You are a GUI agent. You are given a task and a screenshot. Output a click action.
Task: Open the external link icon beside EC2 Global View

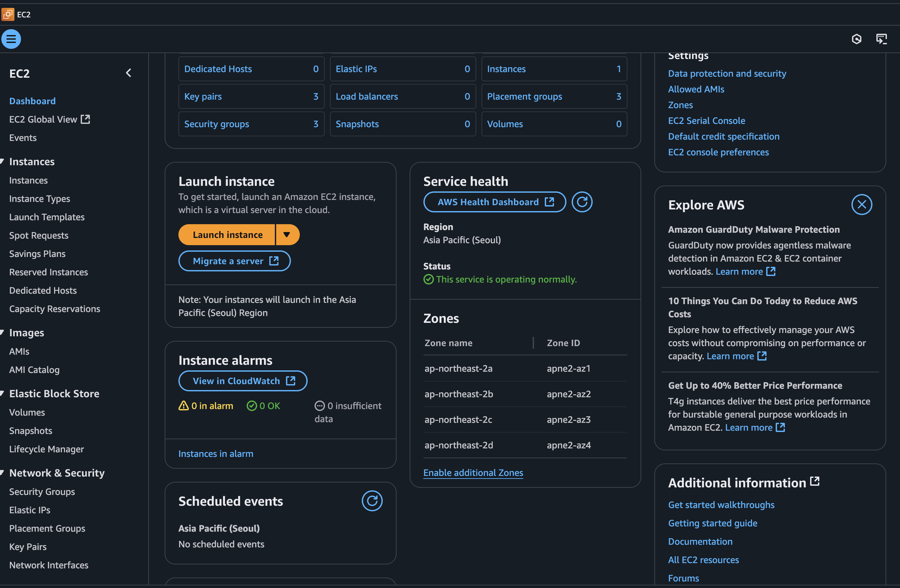[x=86, y=119]
